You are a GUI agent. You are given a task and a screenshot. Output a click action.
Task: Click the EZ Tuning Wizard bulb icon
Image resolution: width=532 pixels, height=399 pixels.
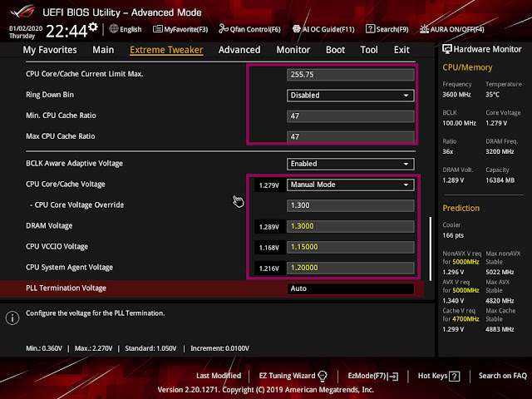pos(323,376)
